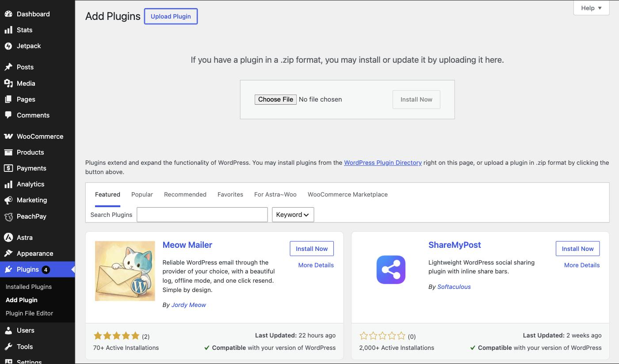
Task: Open the For Astra~Woo tab
Action: (275, 194)
